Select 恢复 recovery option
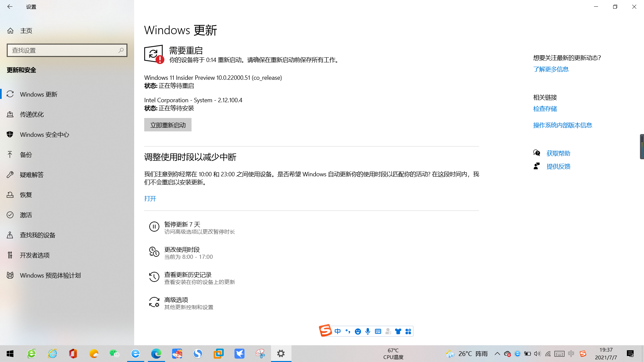Screen dimensions: 644x362 pyautogui.click(x=67, y=195)
